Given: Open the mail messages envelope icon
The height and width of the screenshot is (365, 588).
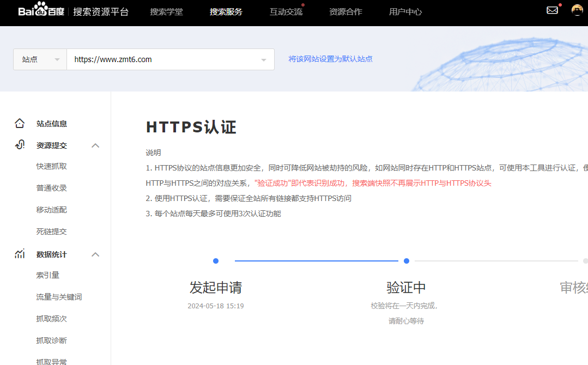Looking at the screenshot, I should pyautogui.click(x=552, y=10).
